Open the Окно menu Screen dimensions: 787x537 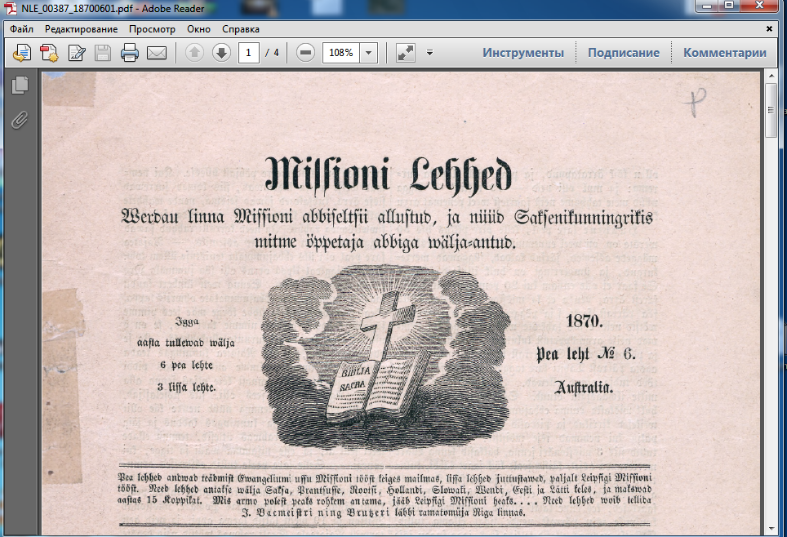point(199,29)
